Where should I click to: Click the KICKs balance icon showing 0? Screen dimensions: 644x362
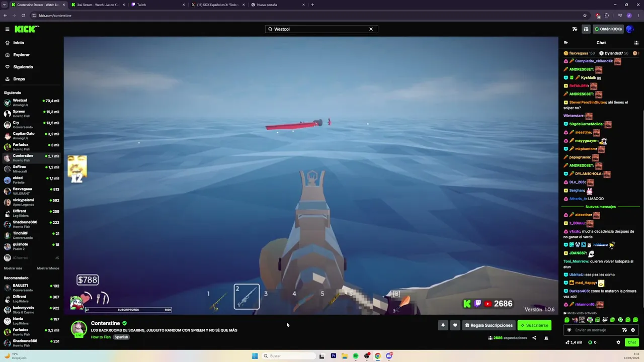pos(592,342)
